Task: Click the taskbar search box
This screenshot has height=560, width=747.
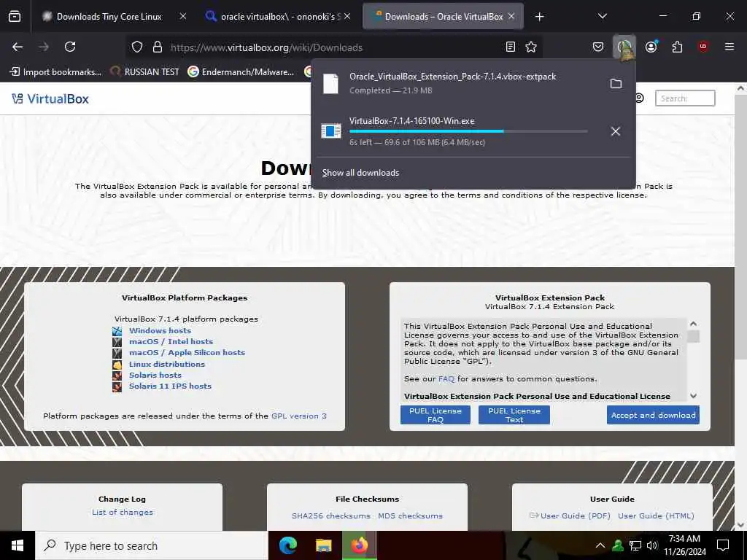Action: click(x=152, y=545)
